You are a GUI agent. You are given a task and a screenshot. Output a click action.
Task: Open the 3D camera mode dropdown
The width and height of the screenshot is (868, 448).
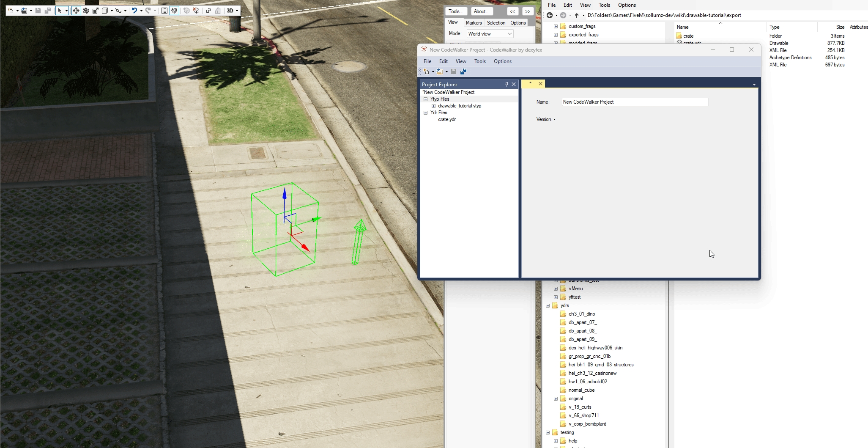click(233, 11)
